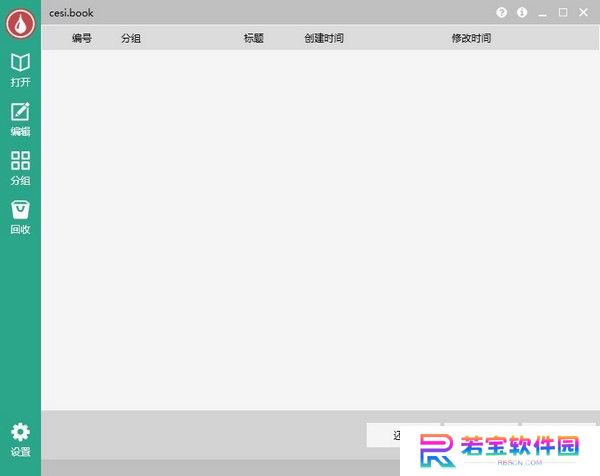
Task: Sort by 编号 column header
Action: pyautogui.click(x=82, y=38)
